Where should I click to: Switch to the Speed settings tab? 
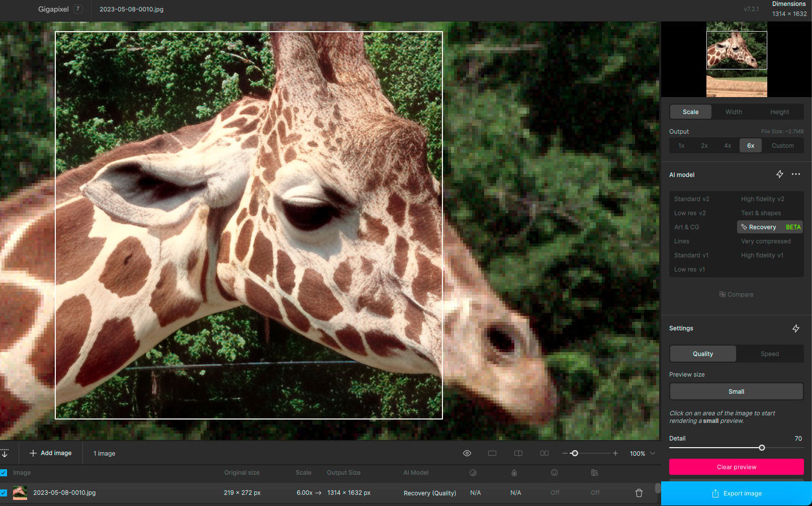point(769,354)
